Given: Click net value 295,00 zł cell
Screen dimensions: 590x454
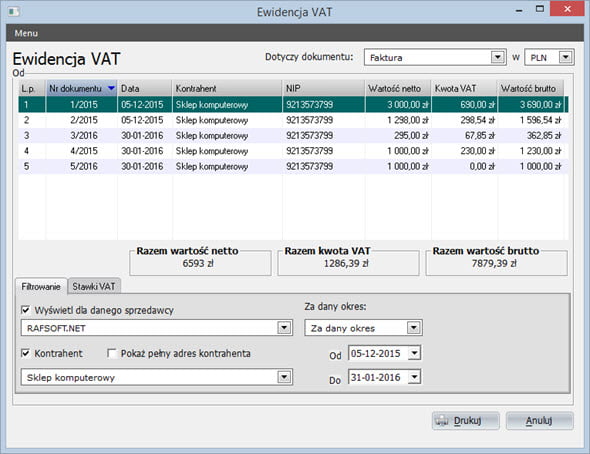Looking at the screenshot, I should 398,135.
